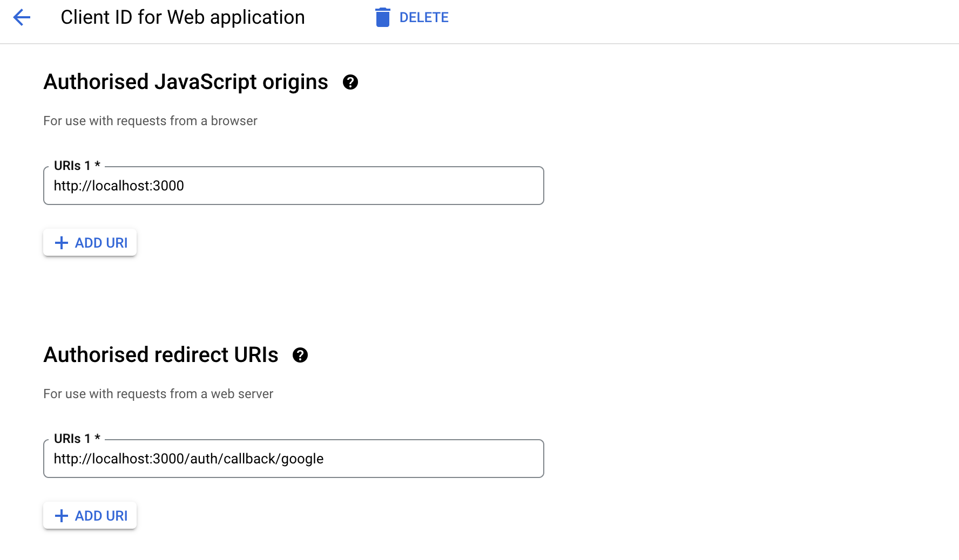
Task: Click the Authorised redirect URIs heading
Action: tap(161, 354)
